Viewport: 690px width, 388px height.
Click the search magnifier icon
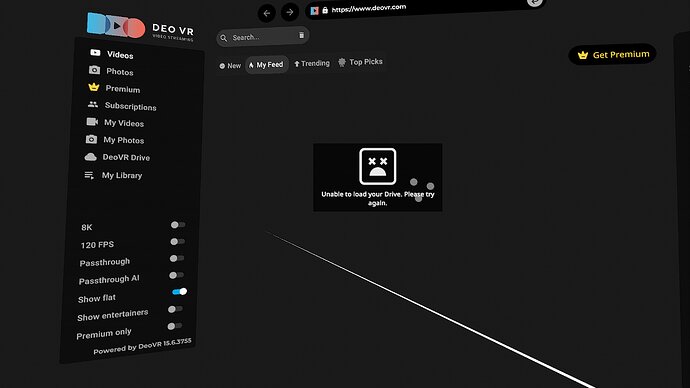pos(224,38)
